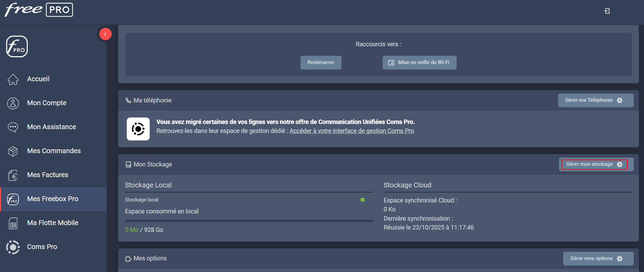This screenshot has width=644, height=272.
Task: Select Mes Freebox Pro menu item
Action: click(53, 199)
